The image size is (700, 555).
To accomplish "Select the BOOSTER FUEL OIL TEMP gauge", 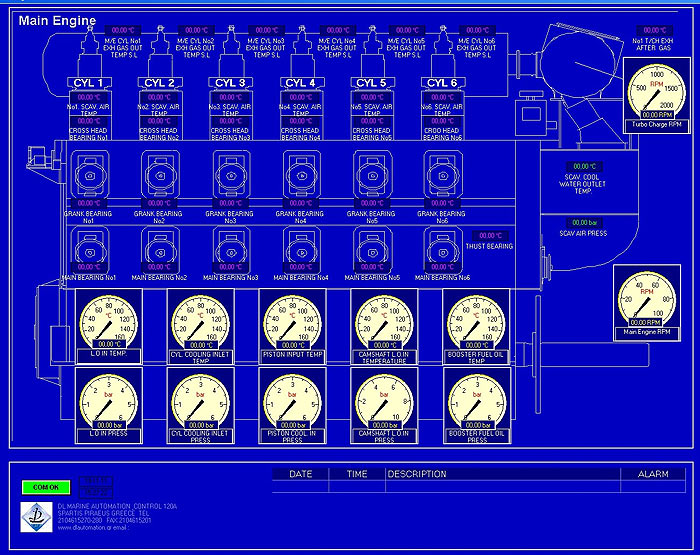I will point(476,324).
